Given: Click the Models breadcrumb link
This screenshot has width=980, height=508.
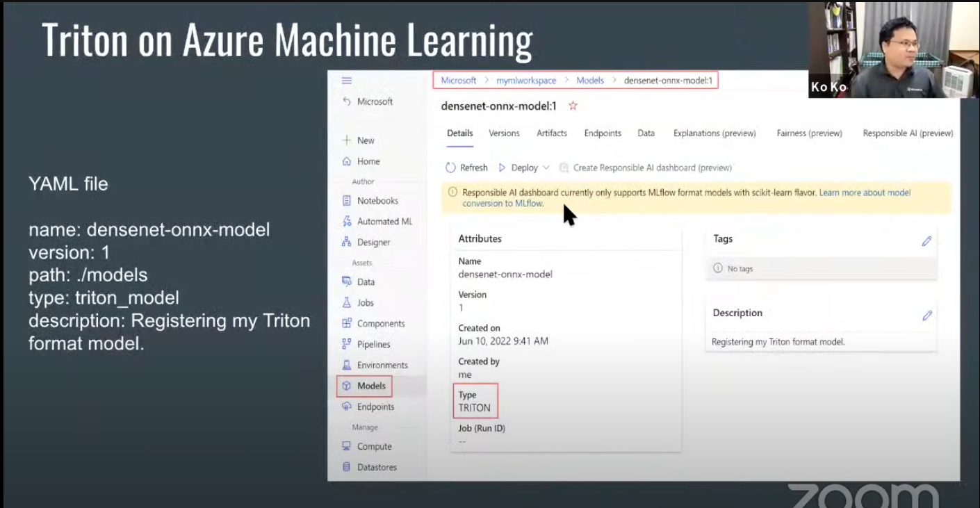Looking at the screenshot, I should pyautogui.click(x=590, y=81).
